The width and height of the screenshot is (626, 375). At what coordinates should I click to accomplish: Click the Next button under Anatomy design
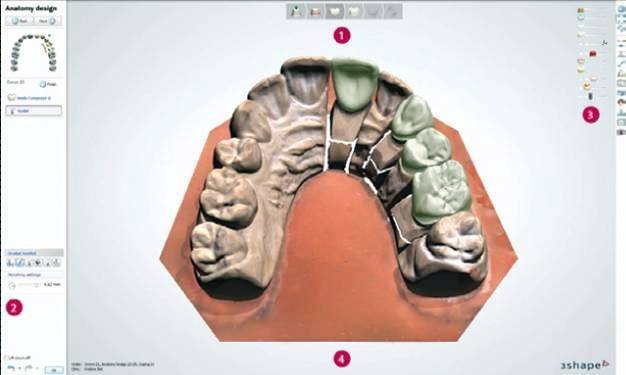[x=48, y=21]
